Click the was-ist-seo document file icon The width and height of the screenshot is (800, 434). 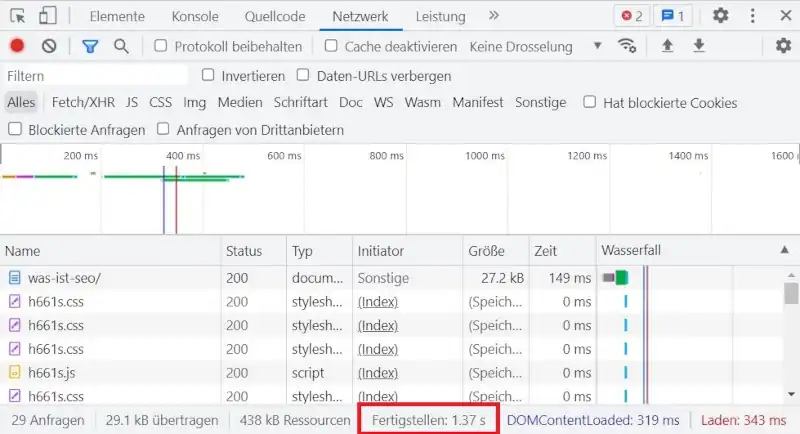click(x=14, y=278)
